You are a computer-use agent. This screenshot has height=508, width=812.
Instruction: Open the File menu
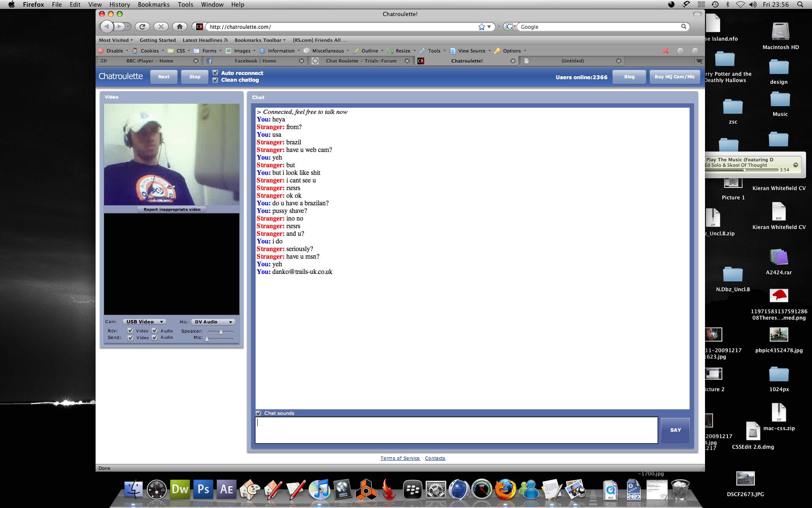click(x=57, y=4)
